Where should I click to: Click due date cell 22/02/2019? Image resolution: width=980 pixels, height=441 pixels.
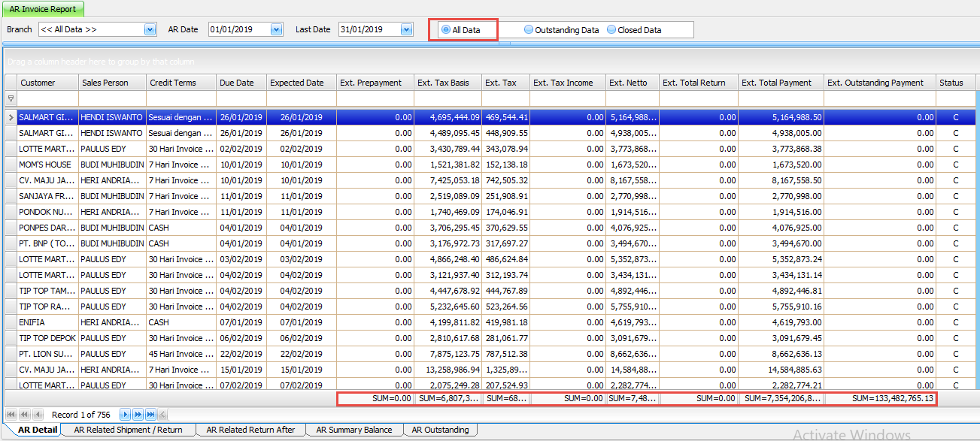click(241, 354)
